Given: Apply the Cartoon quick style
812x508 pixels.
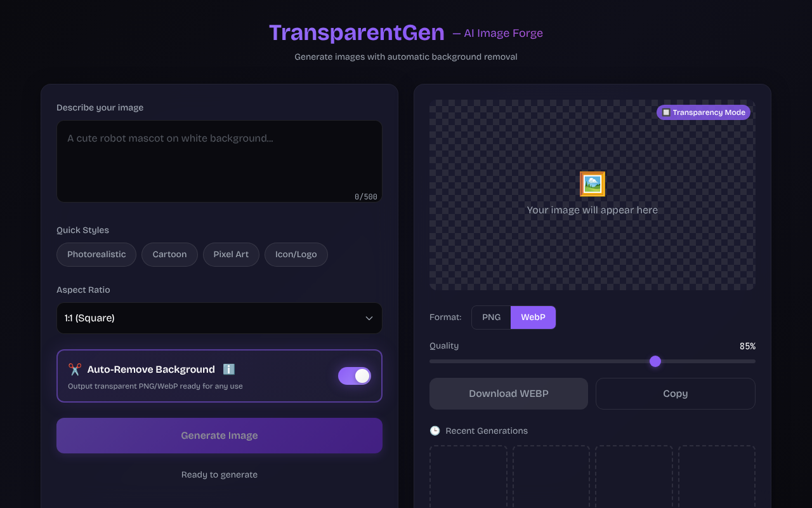Looking at the screenshot, I should 169,254.
